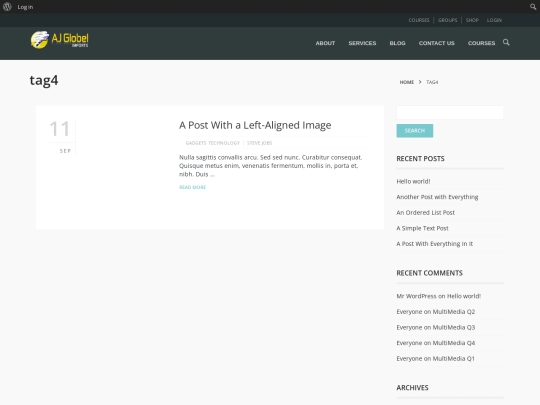Open the Shop top bar link

click(x=472, y=20)
